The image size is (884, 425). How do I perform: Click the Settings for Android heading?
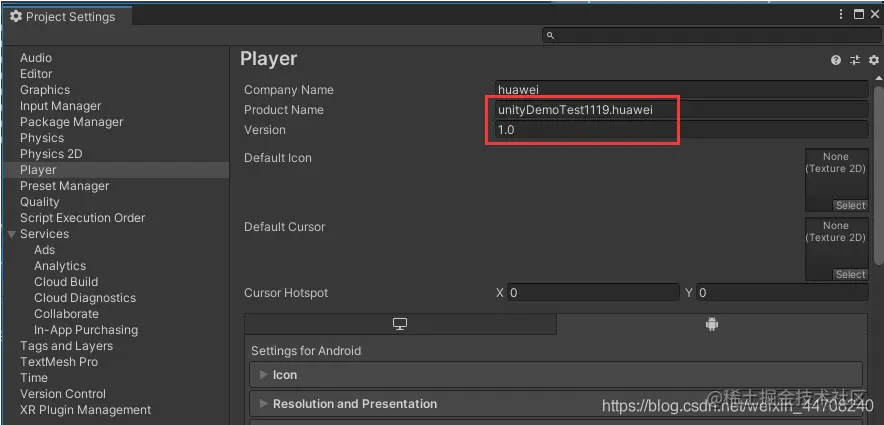pos(306,351)
